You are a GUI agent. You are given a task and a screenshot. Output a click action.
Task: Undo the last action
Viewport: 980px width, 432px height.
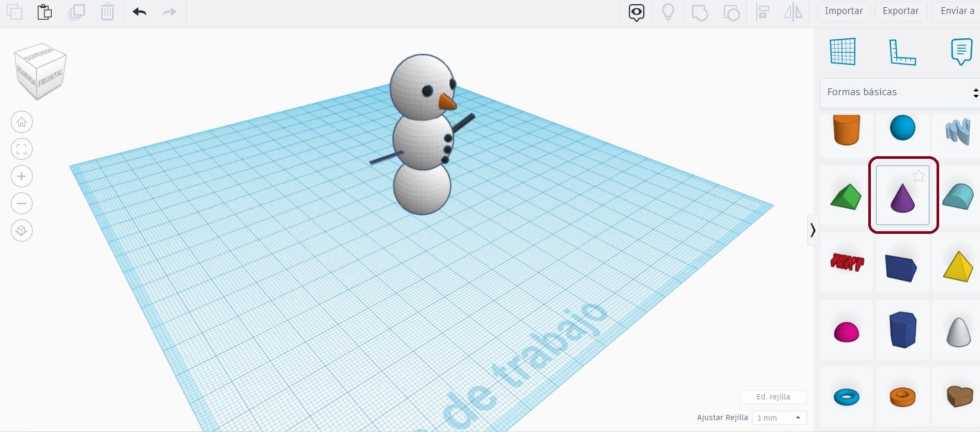coord(140,12)
